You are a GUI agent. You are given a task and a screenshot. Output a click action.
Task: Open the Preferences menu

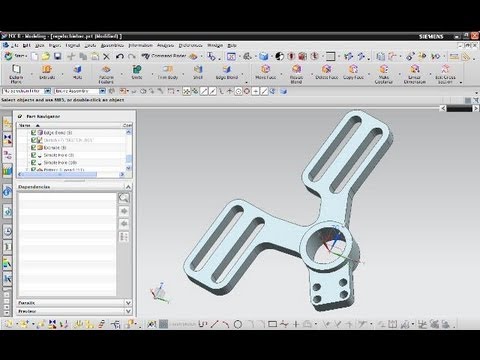[x=190, y=45]
